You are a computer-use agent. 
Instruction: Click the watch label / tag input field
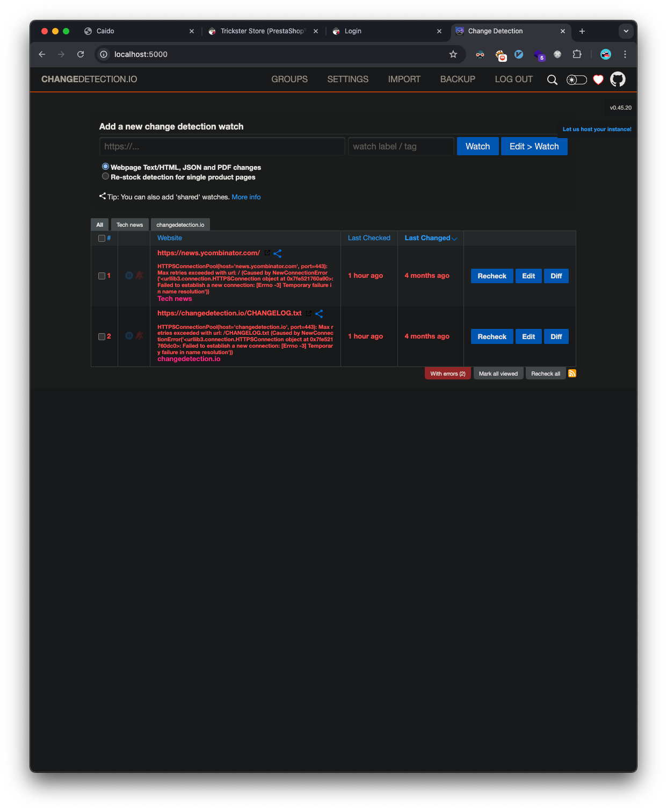401,146
